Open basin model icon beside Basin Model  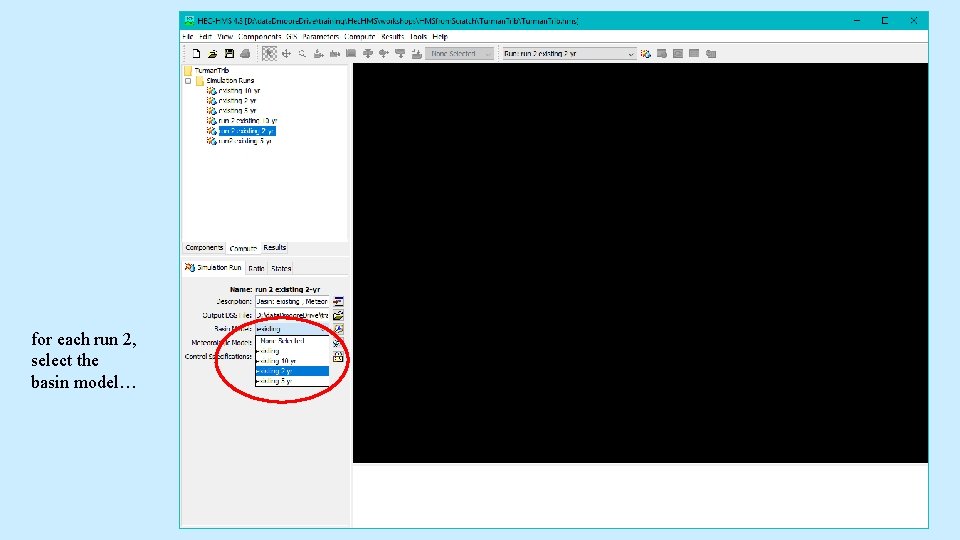(338, 329)
